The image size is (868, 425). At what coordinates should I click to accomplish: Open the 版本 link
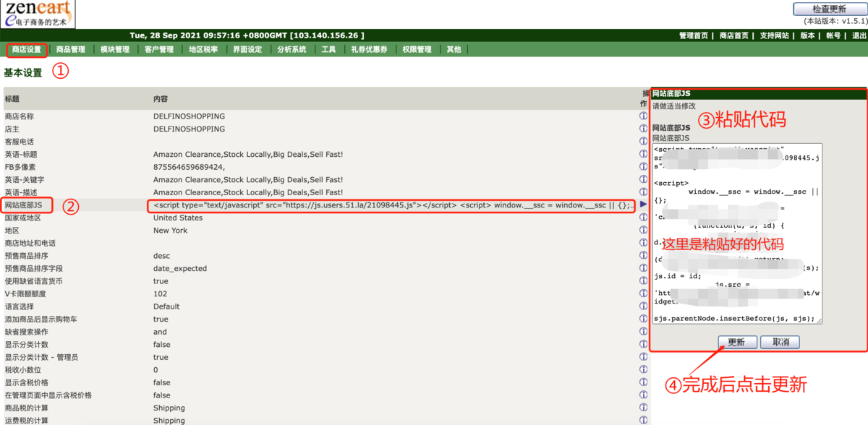[807, 35]
